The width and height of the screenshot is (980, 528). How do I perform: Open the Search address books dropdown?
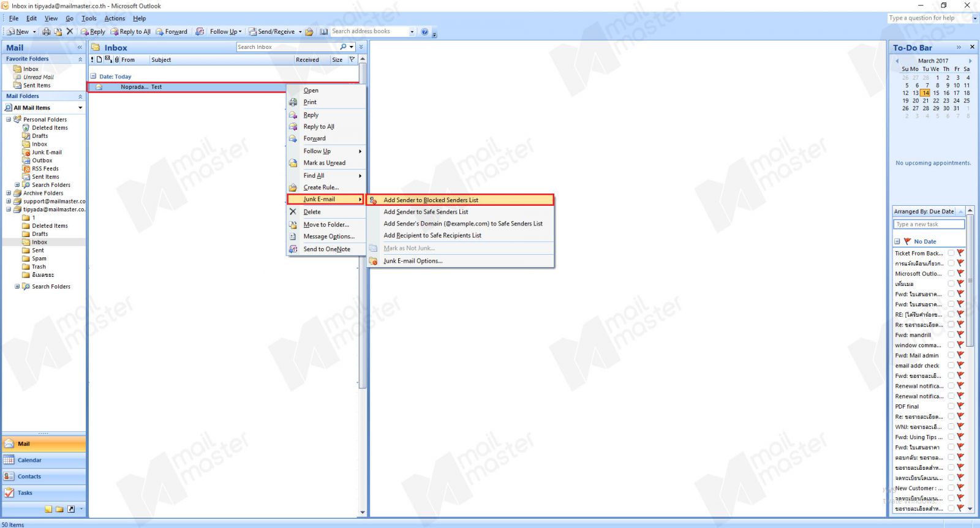tap(412, 32)
